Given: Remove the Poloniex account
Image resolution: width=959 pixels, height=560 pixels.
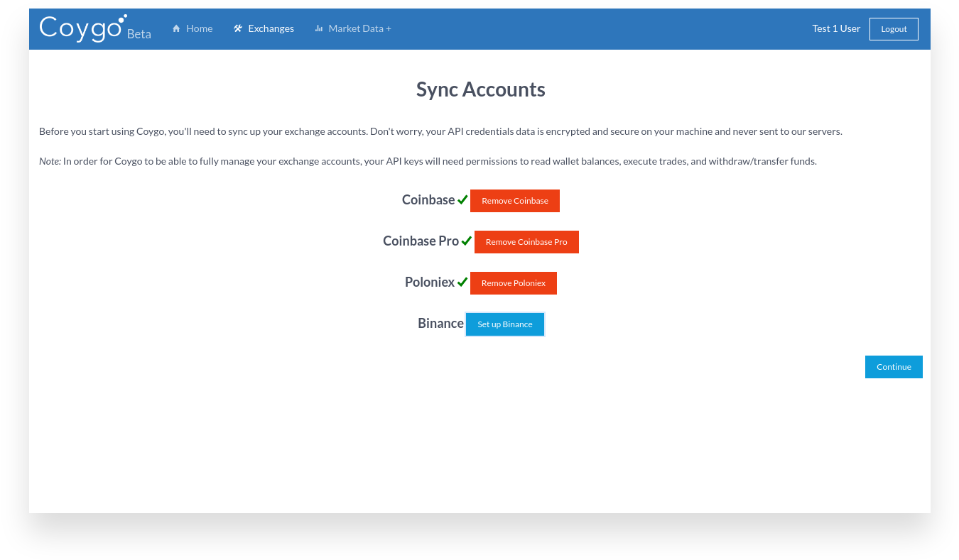Looking at the screenshot, I should 514,283.
